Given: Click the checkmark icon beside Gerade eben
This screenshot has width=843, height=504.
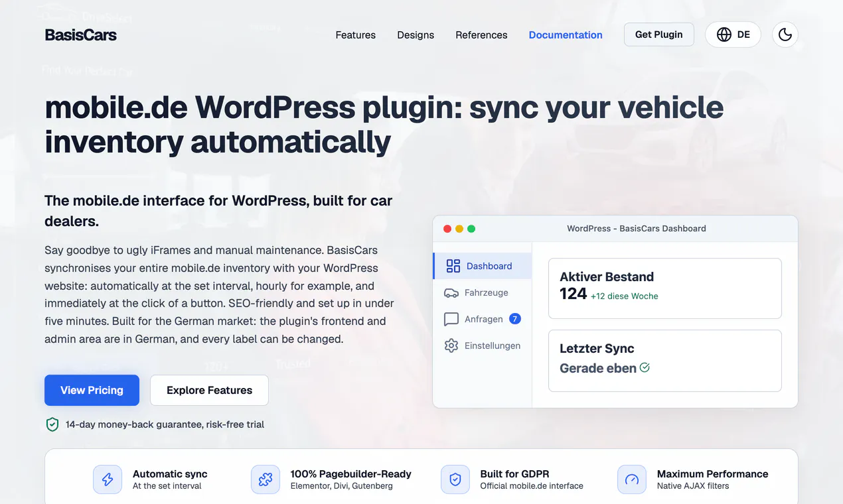Looking at the screenshot, I should [x=645, y=367].
